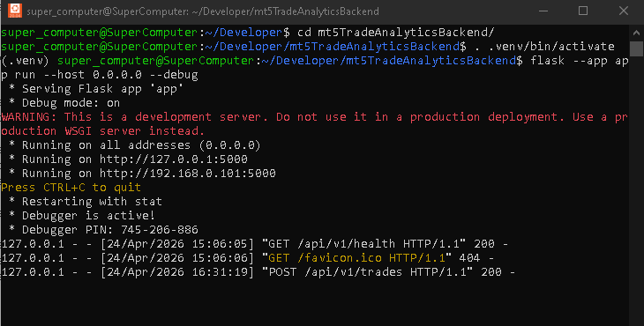Click 'Press CTRL+C to quit' text
The height and width of the screenshot is (326, 644).
coord(71,188)
